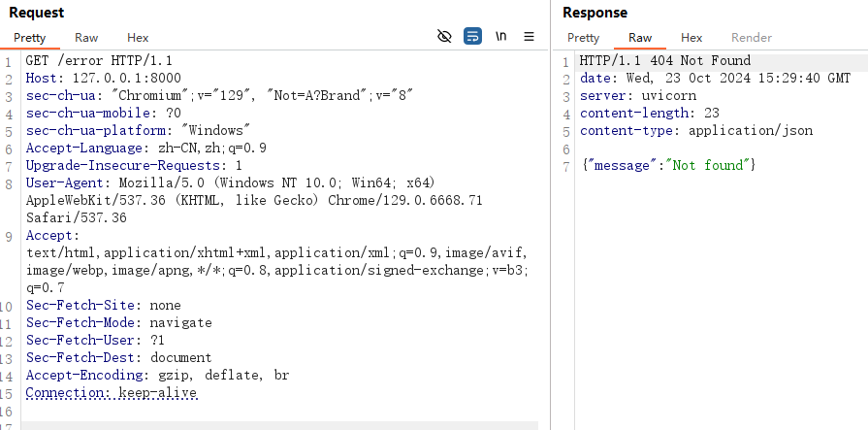Switch Request view to Raw tab
Screen dimensions: 868x430
[x=86, y=38]
